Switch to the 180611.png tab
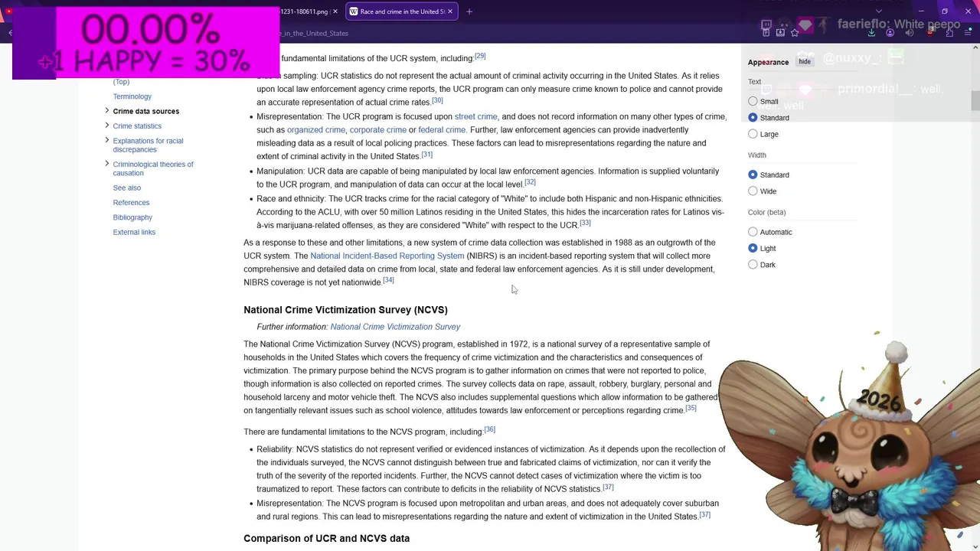The height and width of the screenshot is (551, 980). click(x=305, y=11)
